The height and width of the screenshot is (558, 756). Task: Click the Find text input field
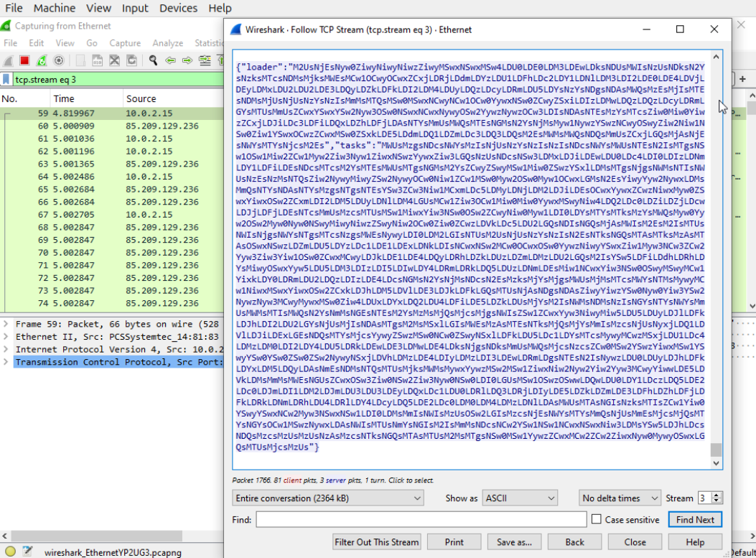point(421,519)
